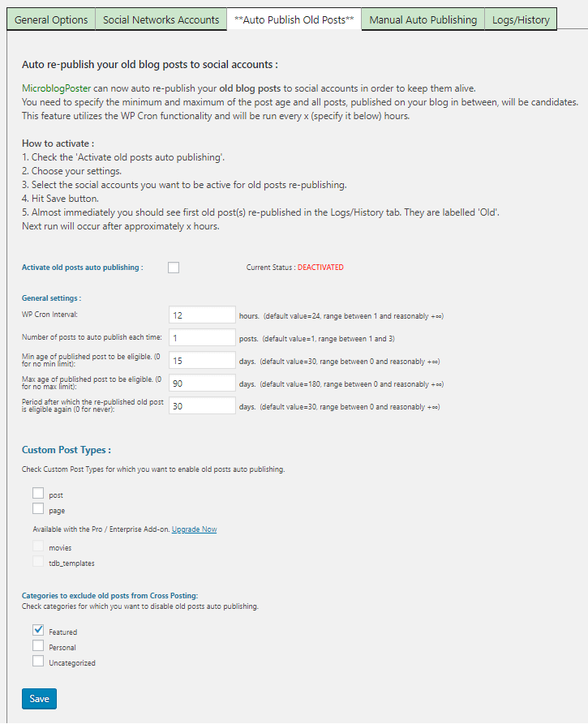Viewport: 588px width, 724px height.
Task: Click the WP Cron Interval field
Action: [x=202, y=315]
